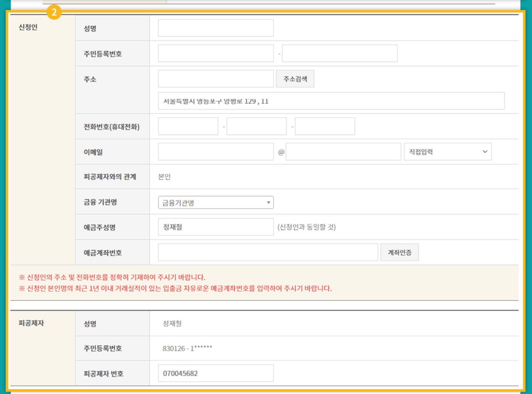
Task: Click the last phone number box
Action: (x=324, y=126)
